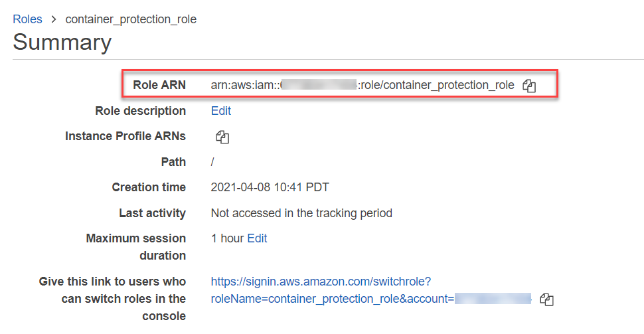Viewport: 644px width, 334px height.
Task: Click the Last activity label
Action: tap(152, 213)
